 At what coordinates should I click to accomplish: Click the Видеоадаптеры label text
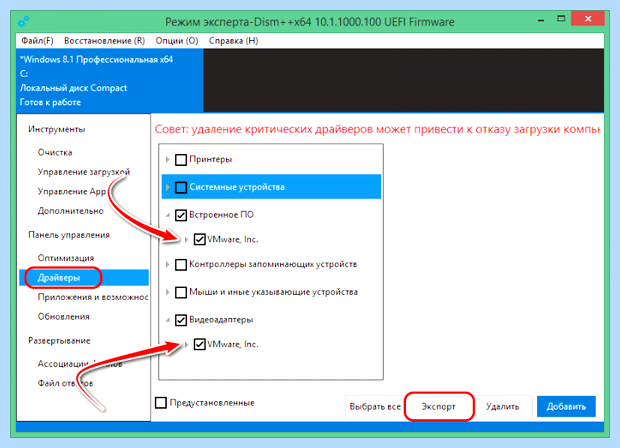coord(221,319)
